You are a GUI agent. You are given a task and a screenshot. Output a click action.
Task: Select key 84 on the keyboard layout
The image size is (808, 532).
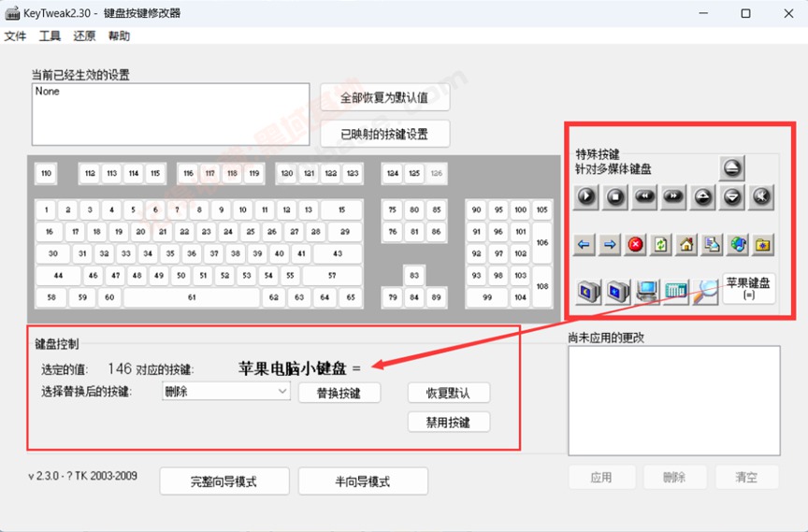[414, 297]
